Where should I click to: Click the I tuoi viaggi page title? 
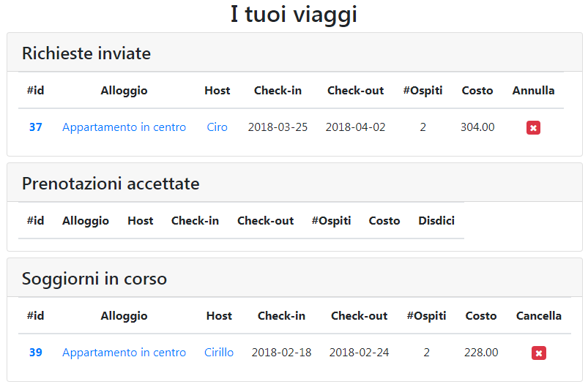point(294,15)
